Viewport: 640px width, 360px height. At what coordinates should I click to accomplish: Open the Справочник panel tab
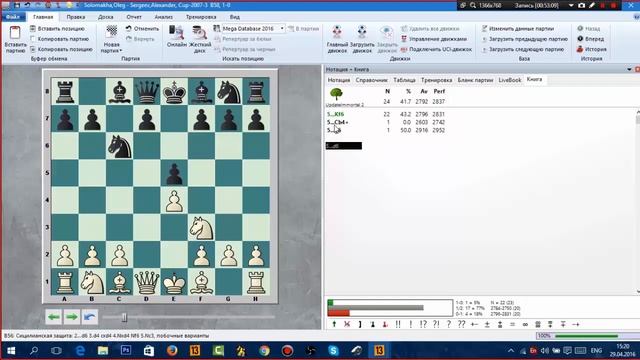tap(371, 80)
